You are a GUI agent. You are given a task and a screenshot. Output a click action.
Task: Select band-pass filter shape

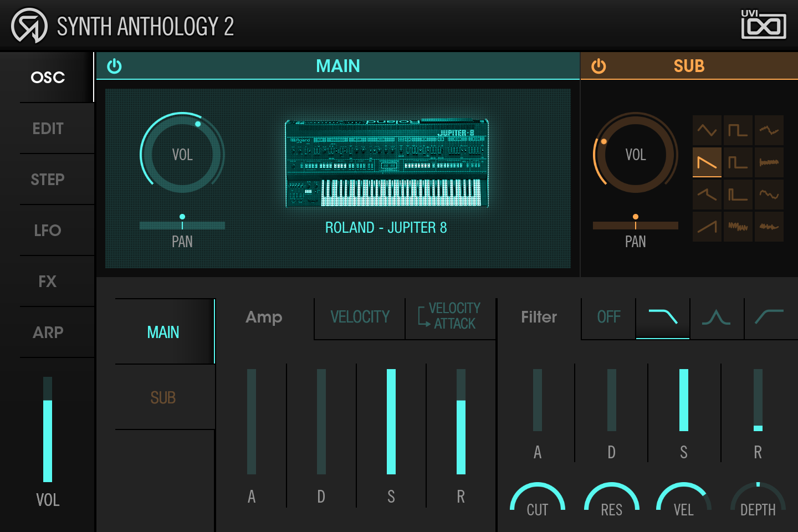(717, 318)
